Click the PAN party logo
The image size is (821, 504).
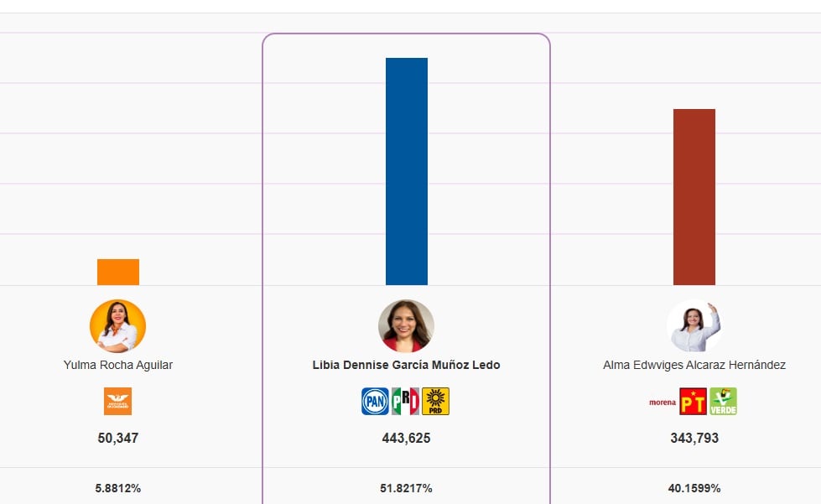[x=375, y=401]
